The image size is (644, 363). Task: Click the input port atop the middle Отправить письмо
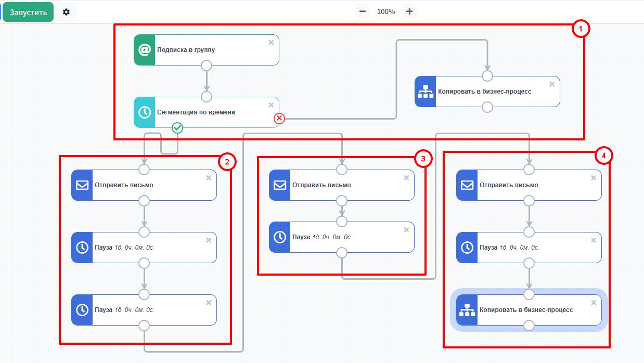coord(342,170)
